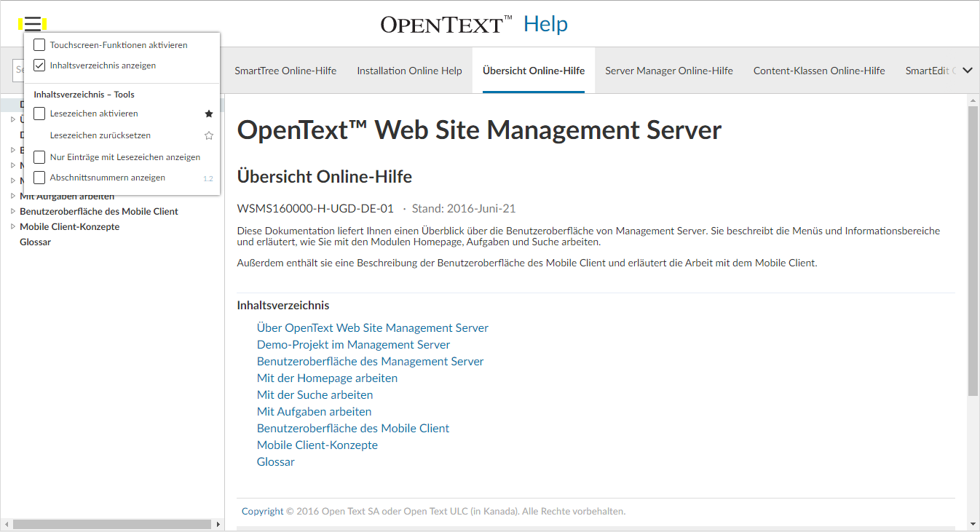
Task: Switch to Installation Online Help tab
Action: click(409, 71)
